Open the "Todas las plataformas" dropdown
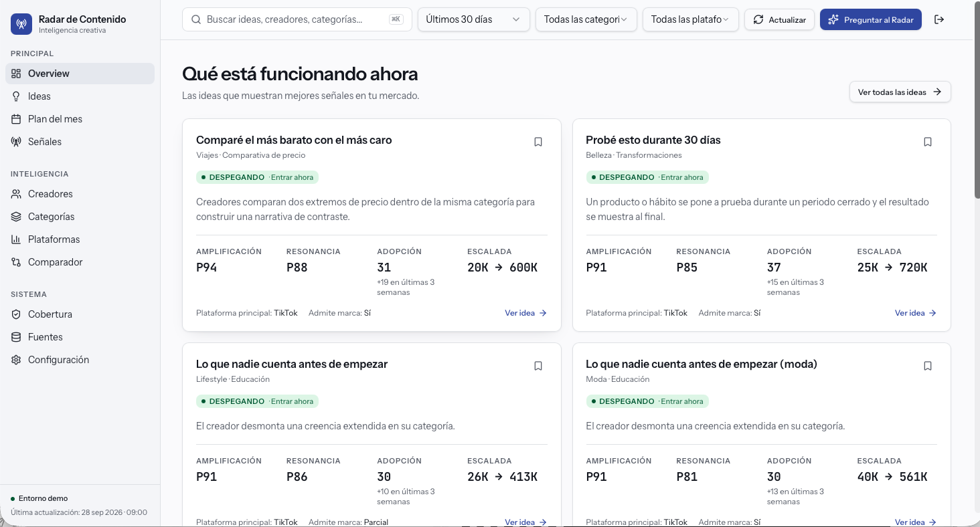Screen dimensions: 980x527 (690, 19)
